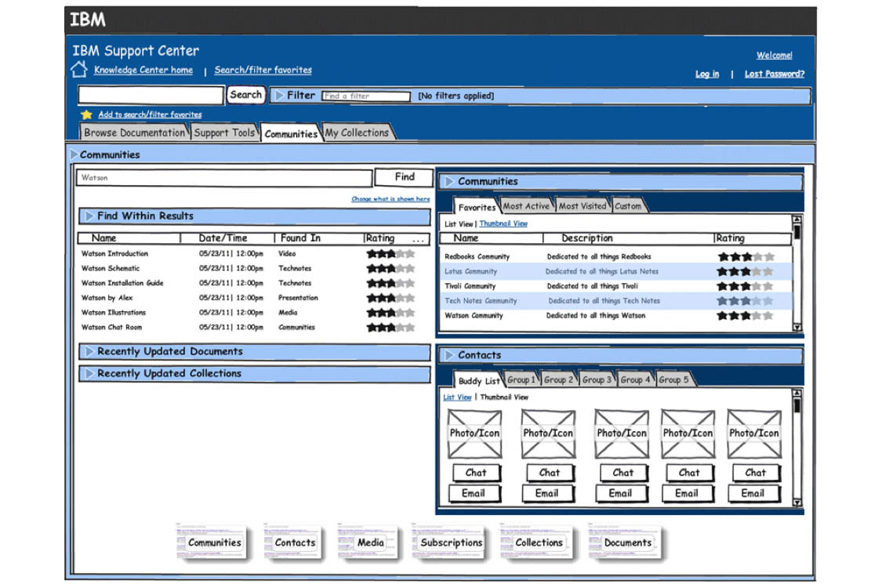Open the Documents icon in the bottom dock
Image resolution: width=882 pixels, height=588 pixels.
[x=626, y=543]
